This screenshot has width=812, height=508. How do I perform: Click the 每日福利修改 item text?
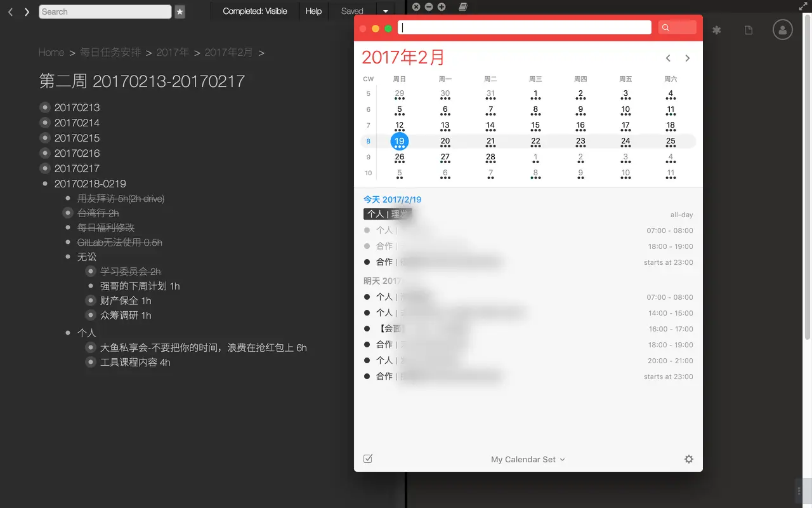point(106,227)
